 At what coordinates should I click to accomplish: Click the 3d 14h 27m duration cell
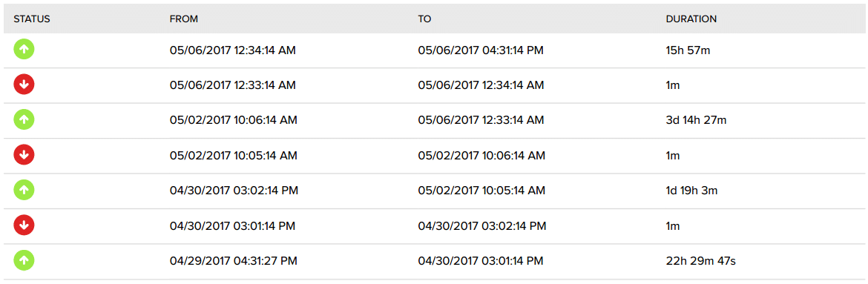[x=697, y=121]
